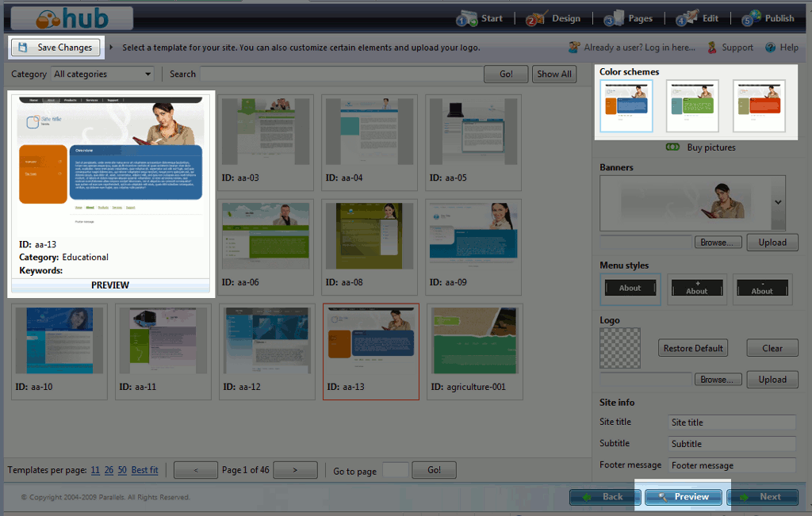The image size is (812, 516).
Task: Click the Buy pictures icon
Action: 673,147
